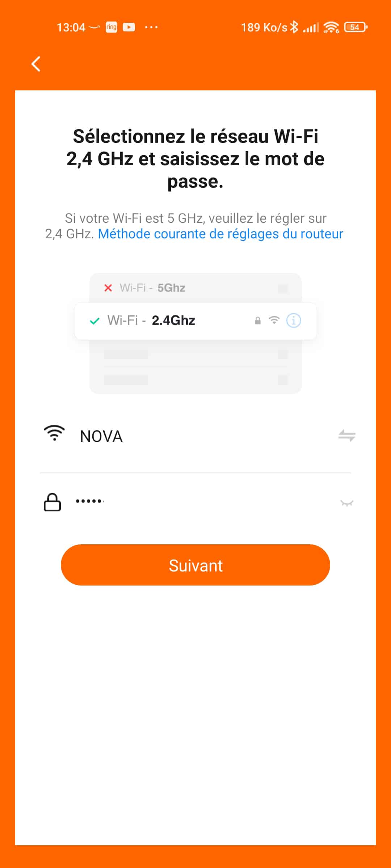This screenshot has width=391, height=868.
Task: Switch Wi-Fi network with the swap arrows icon
Action: [x=346, y=435]
